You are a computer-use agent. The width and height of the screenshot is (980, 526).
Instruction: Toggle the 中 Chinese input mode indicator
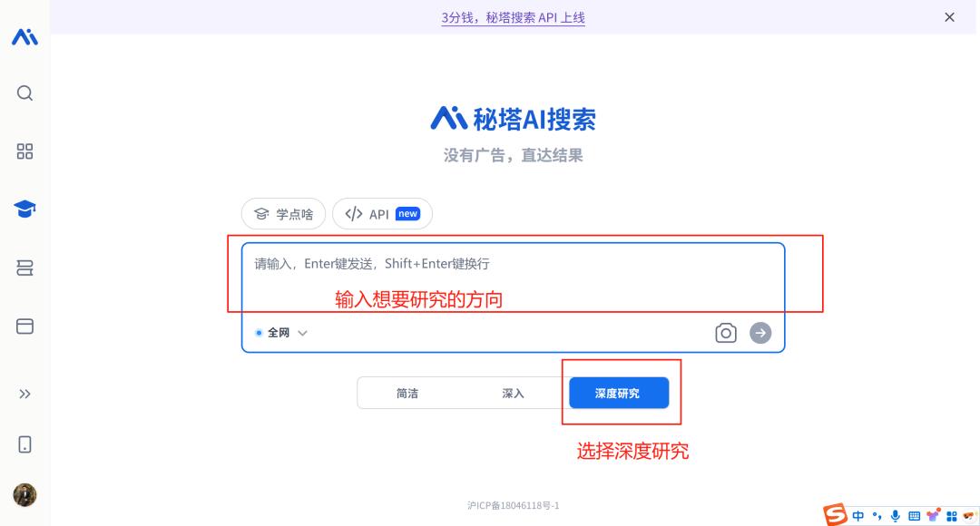(858, 516)
